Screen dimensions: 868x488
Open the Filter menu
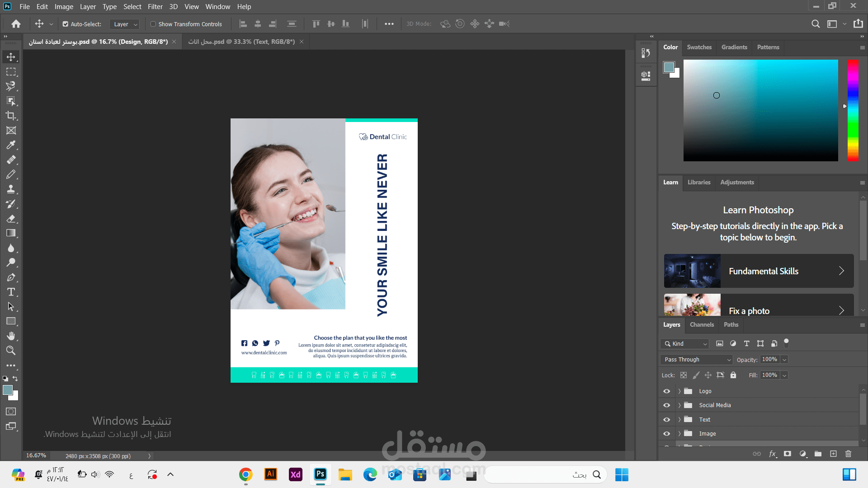coord(155,7)
